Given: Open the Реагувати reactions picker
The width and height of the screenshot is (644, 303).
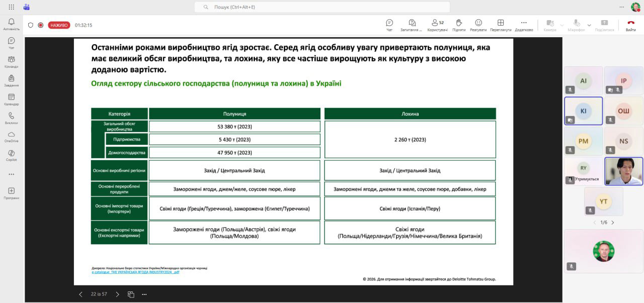Looking at the screenshot, I should [x=478, y=25].
